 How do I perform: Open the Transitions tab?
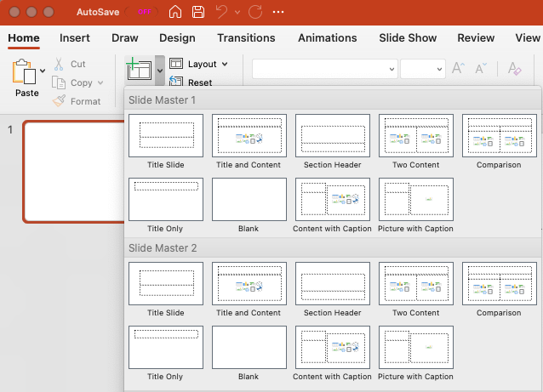click(246, 38)
